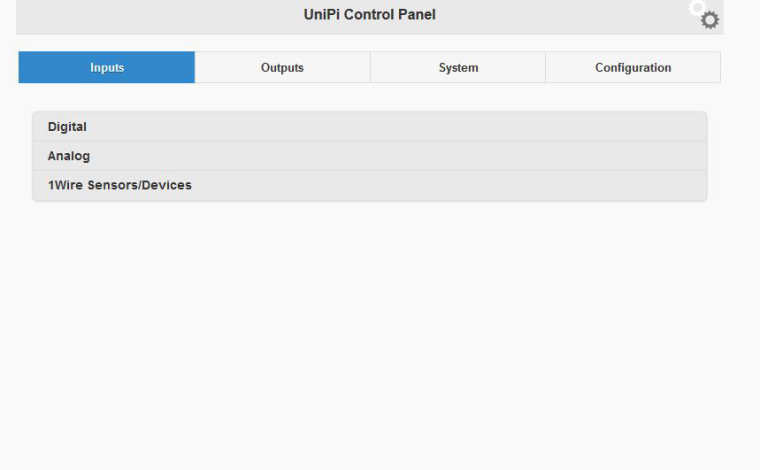
Task: Expand the 1Wire Sensors/Devices section
Action: 369,185
